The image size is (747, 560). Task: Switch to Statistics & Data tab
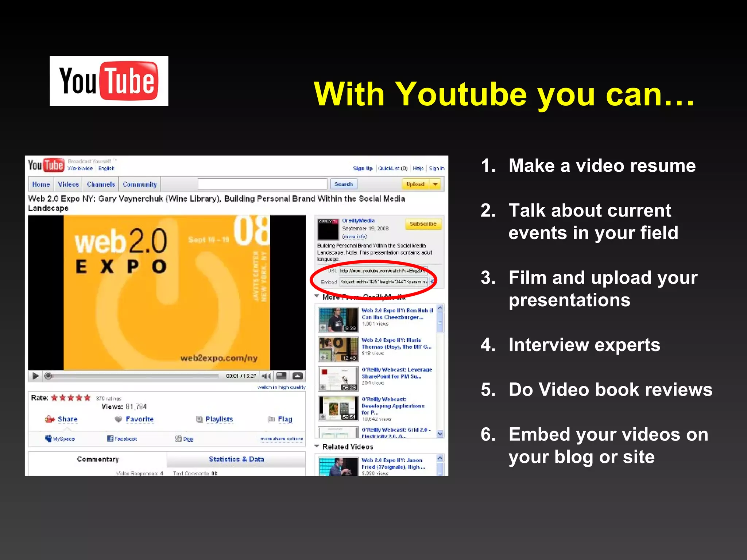coord(236,459)
